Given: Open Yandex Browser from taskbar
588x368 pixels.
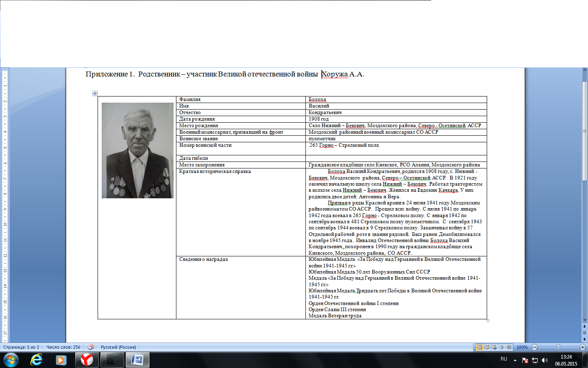Looking at the screenshot, I should pyautogui.click(x=87, y=360).
